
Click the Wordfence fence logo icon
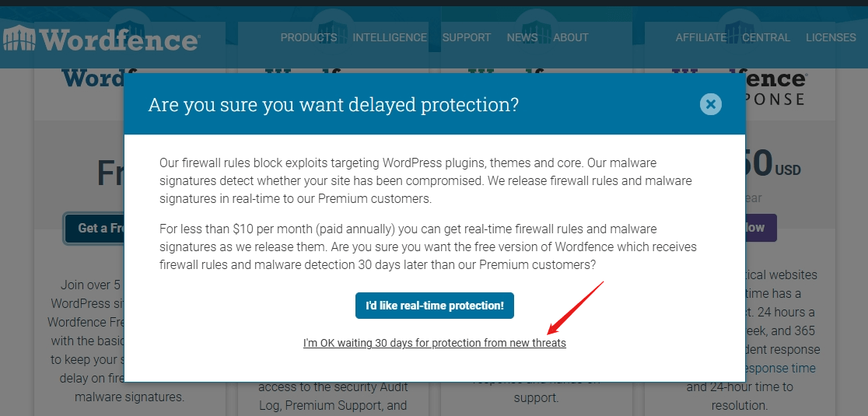pyautogui.click(x=19, y=37)
